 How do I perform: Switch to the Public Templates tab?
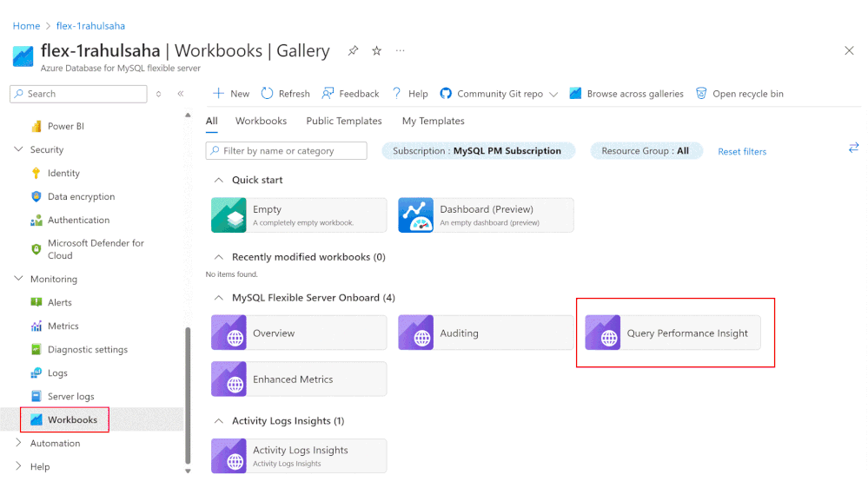[344, 121]
